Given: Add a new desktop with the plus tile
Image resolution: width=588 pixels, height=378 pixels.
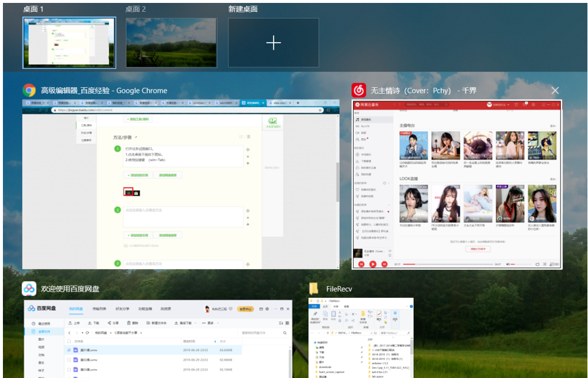Looking at the screenshot, I should tap(274, 42).
